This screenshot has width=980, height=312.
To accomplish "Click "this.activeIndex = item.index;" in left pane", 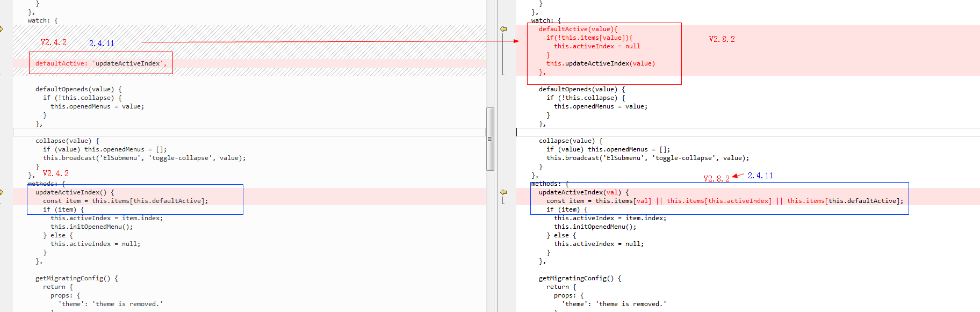I will pyautogui.click(x=107, y=218).
